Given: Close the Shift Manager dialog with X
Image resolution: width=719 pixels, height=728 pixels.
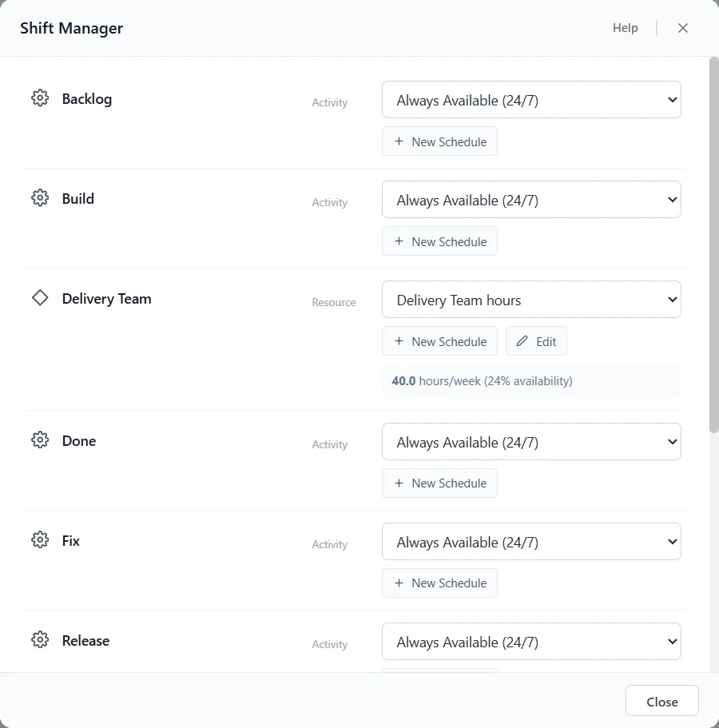Looking at the screenshot, I should coord(682,28).
